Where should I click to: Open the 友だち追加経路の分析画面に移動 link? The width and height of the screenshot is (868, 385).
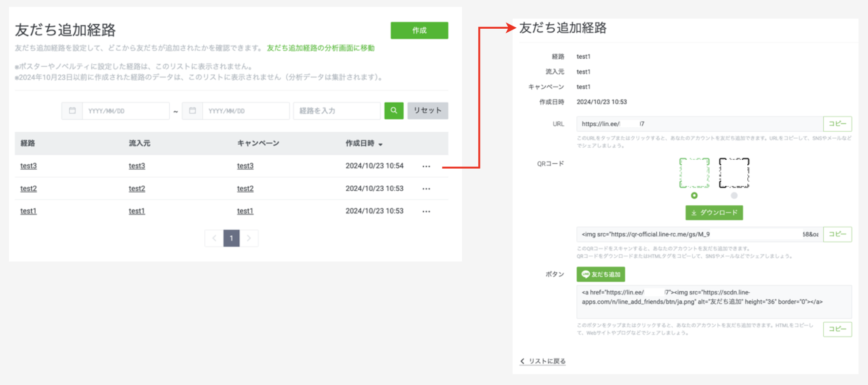tap(320, 48)
